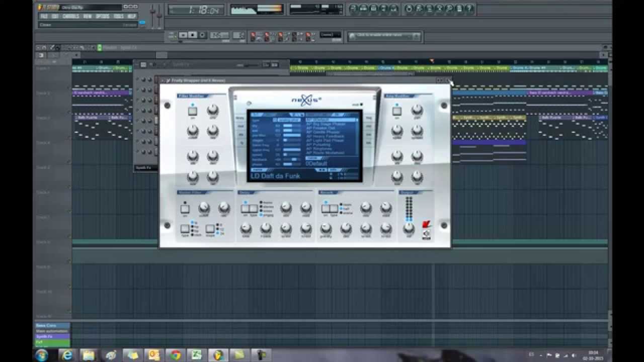The width and height of the screenshot is (644, 362).
Task: Click the online news panel
Action: click(384, 36)
